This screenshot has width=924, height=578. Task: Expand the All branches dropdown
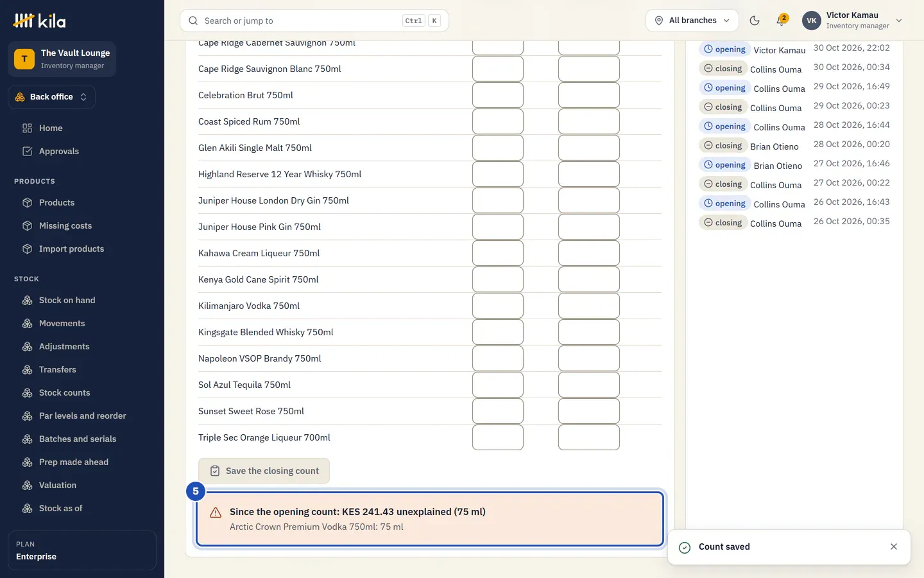coord(692,21)
